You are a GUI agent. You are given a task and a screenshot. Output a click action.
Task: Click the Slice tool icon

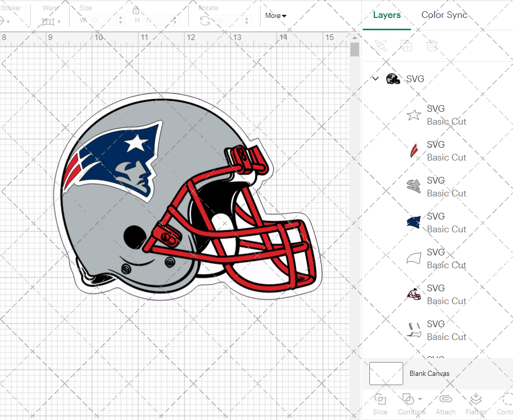click(x=380, y=399)
